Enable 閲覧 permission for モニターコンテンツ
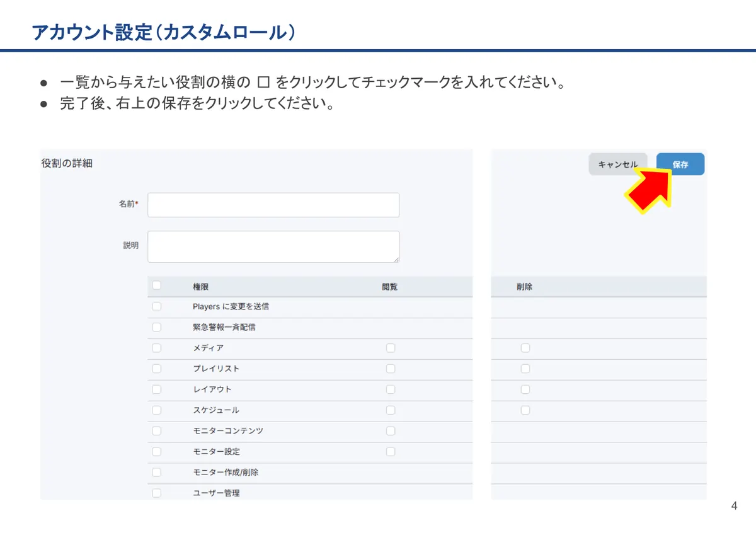Viewport: 756px width, 535px height. pyautogui.click(x=391, y=431)
